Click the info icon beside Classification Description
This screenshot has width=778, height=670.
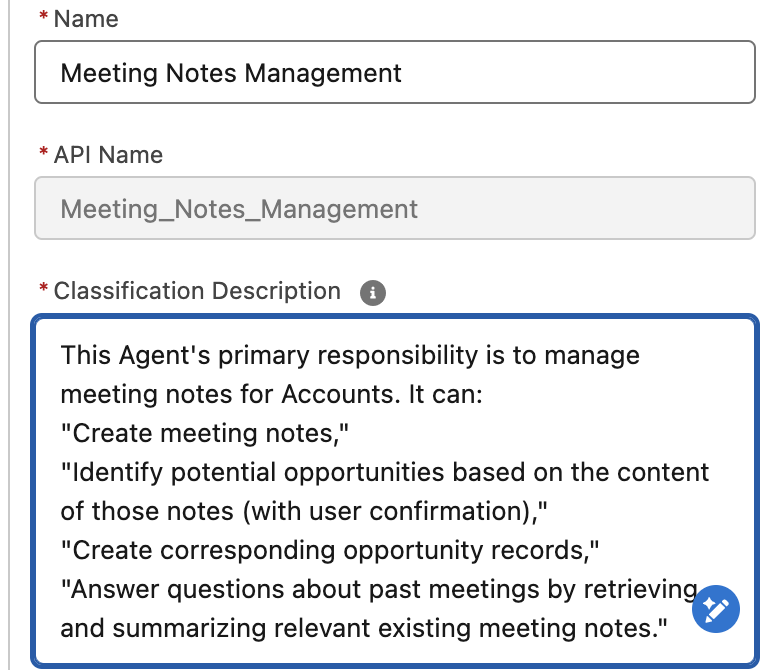click(372, 293)
